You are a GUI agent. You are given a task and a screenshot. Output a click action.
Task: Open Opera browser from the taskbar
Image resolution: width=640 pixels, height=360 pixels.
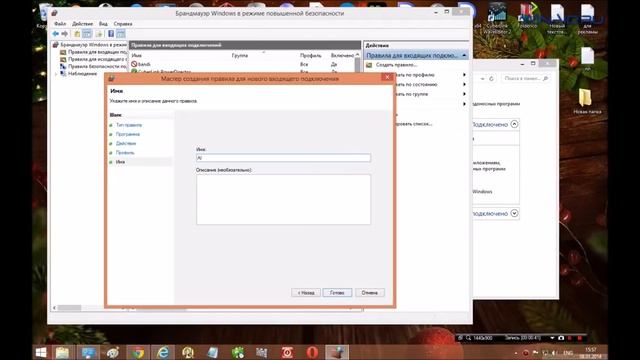pyautogui.click(x=312, y=352)
